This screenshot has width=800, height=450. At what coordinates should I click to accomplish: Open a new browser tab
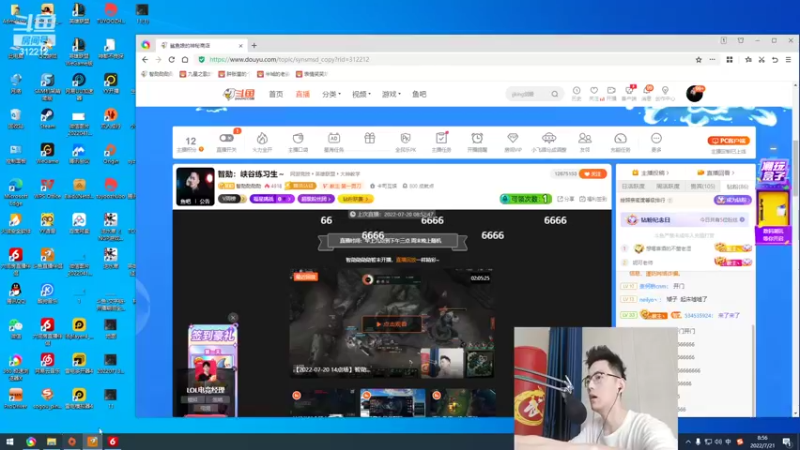(x=254, y=45)
